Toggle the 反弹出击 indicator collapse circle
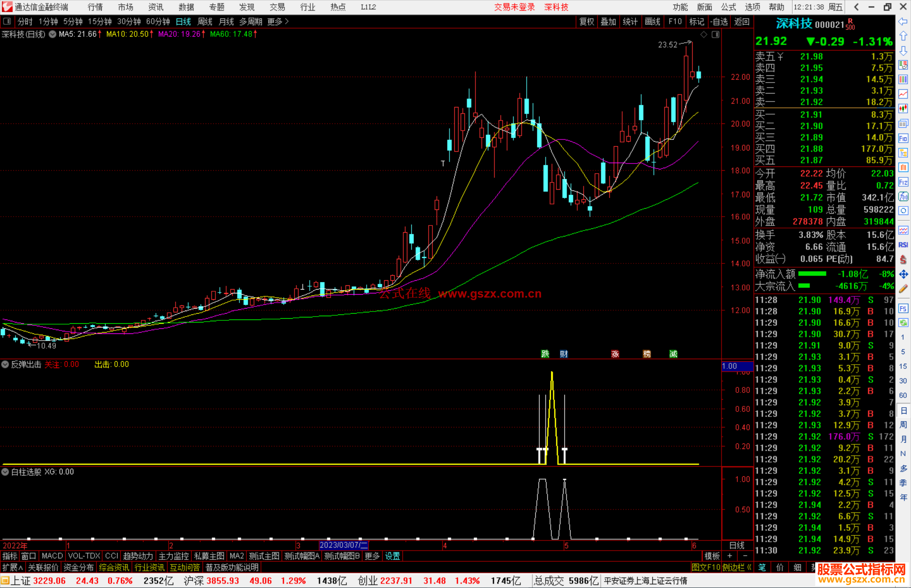The image size is (911, 588). [5, 364]
